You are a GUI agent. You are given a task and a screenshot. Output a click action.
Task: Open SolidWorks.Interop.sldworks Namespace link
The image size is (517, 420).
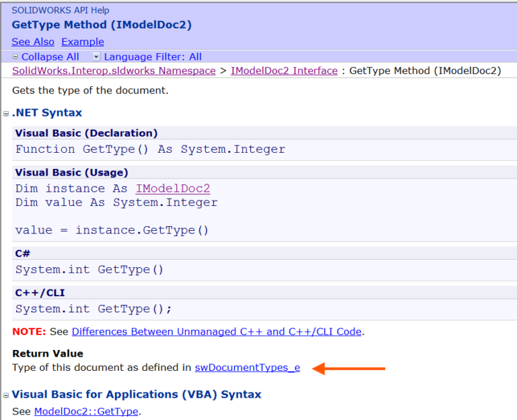(114, 71)
